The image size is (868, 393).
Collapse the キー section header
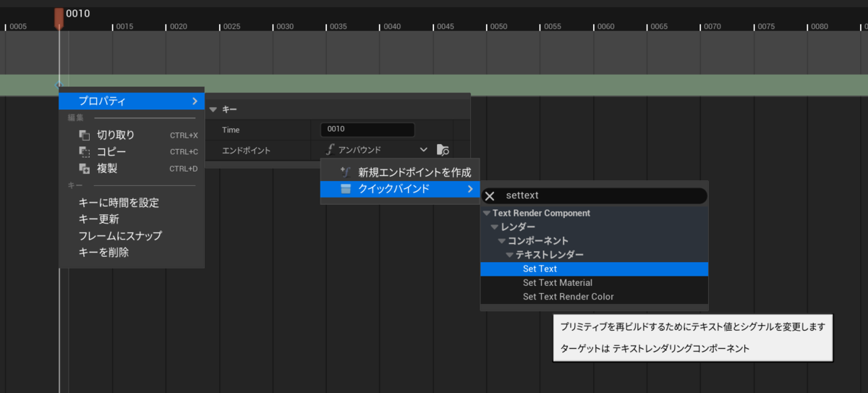click(213, 109)
